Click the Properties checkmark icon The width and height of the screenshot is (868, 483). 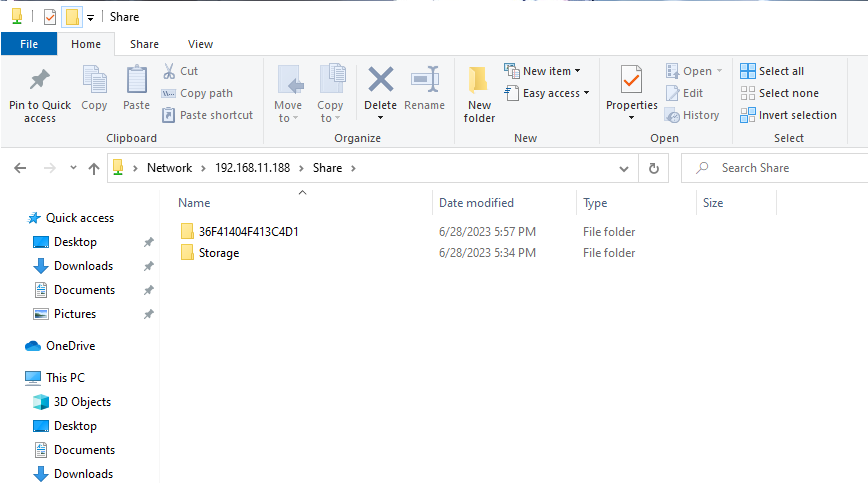631,80
